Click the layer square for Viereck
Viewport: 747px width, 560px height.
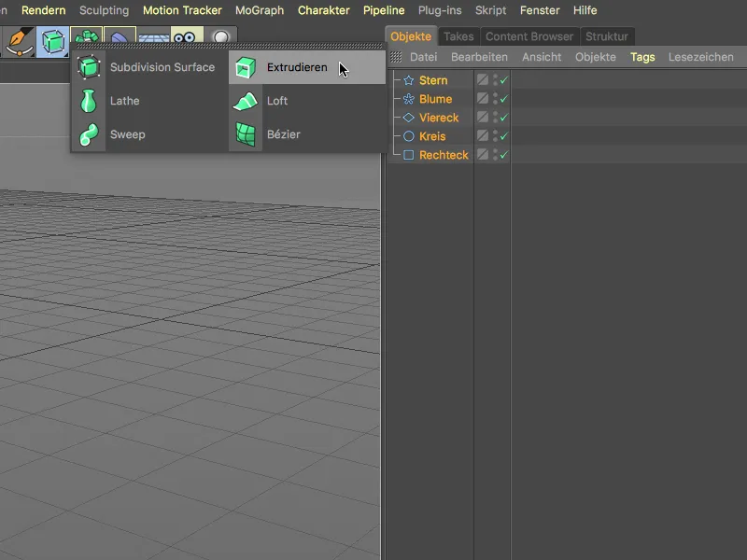pyautogui.click(x=483, y=117)
